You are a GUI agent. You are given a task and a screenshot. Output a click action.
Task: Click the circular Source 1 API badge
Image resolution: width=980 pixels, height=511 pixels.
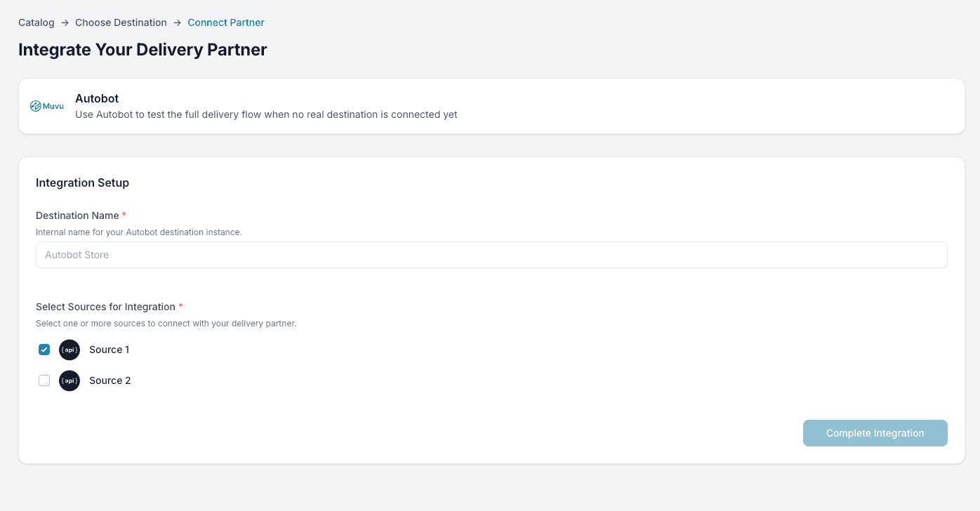pos(69,349)
